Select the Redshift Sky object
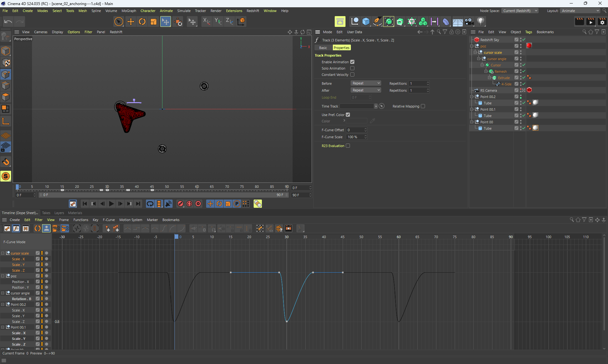The height and width of the screenshot is (364, 608). (489, 40)
